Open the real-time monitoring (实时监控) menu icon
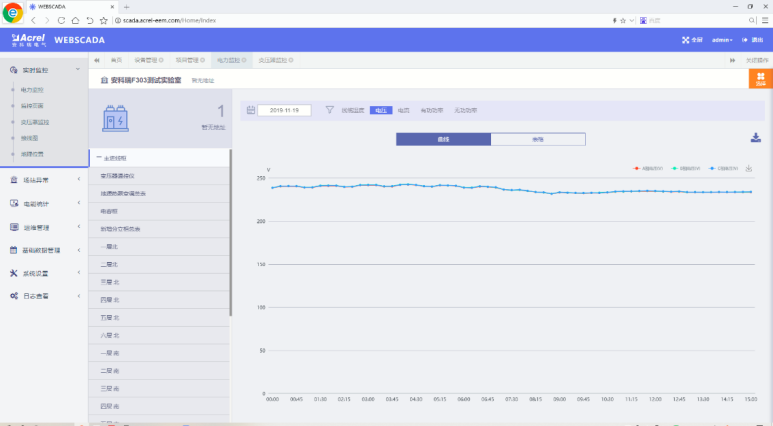The height and width of the screenshot is (426, 773). point(14,70)
